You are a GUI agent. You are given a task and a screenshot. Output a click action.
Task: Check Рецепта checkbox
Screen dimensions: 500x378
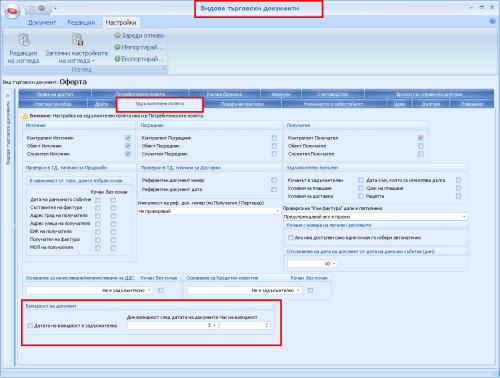pos(459,196)
